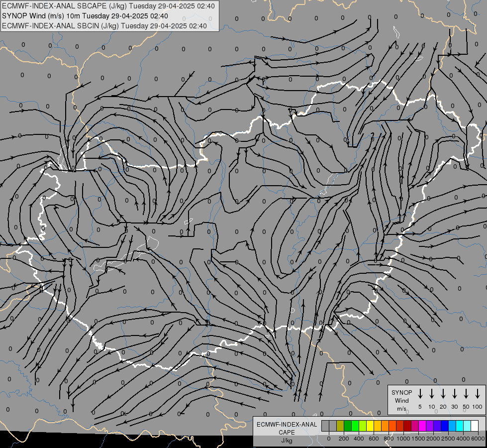Select the bright green CAPE legend swatch
This screenshot has height=448, width=487.
click(x=355, y=426)
